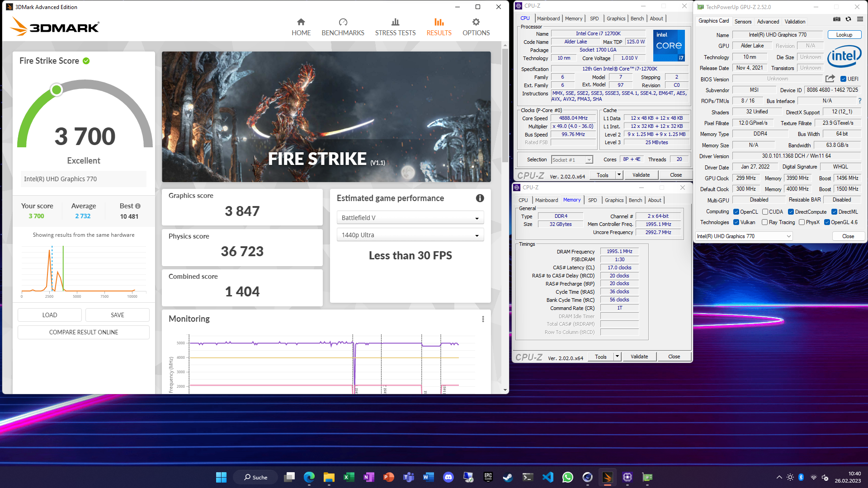The height and width of the screenshot is (488, 868).
Task: Open the 1440p Ultra resolution dropdown
Action: click(410, 235)
